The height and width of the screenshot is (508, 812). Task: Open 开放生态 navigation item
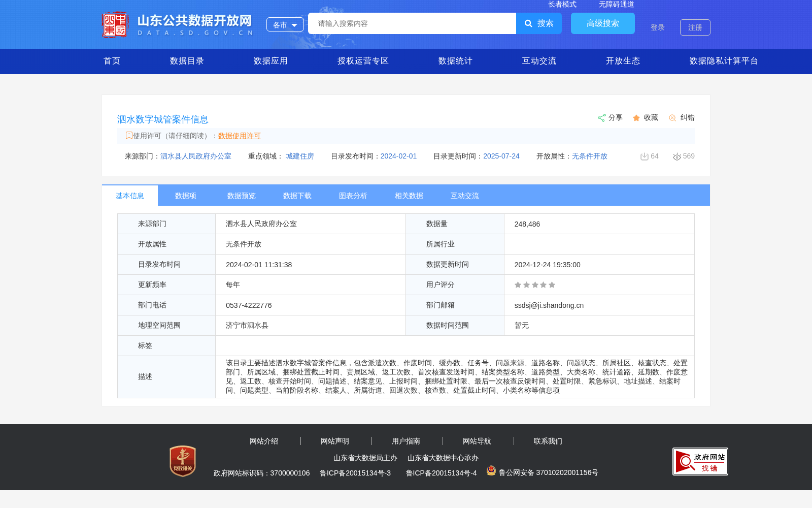(623, 61)
